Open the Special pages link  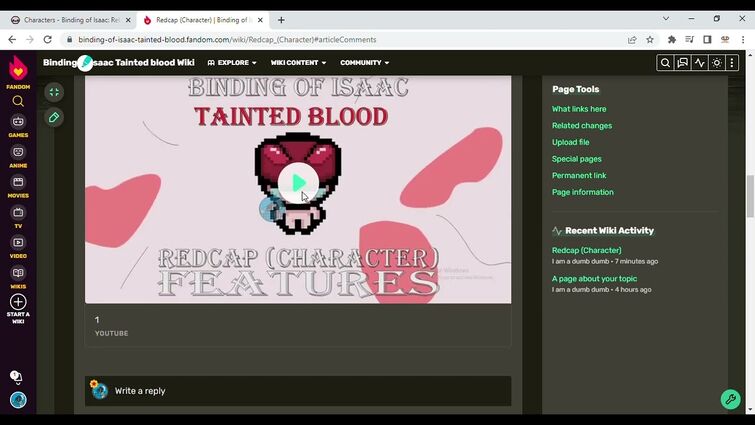576,159
